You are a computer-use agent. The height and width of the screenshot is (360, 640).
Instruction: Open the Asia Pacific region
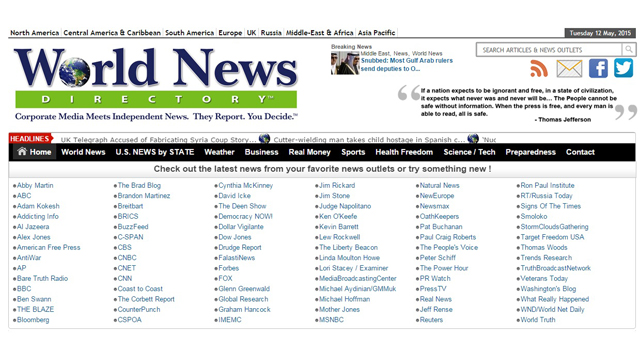tap(376, 33)
